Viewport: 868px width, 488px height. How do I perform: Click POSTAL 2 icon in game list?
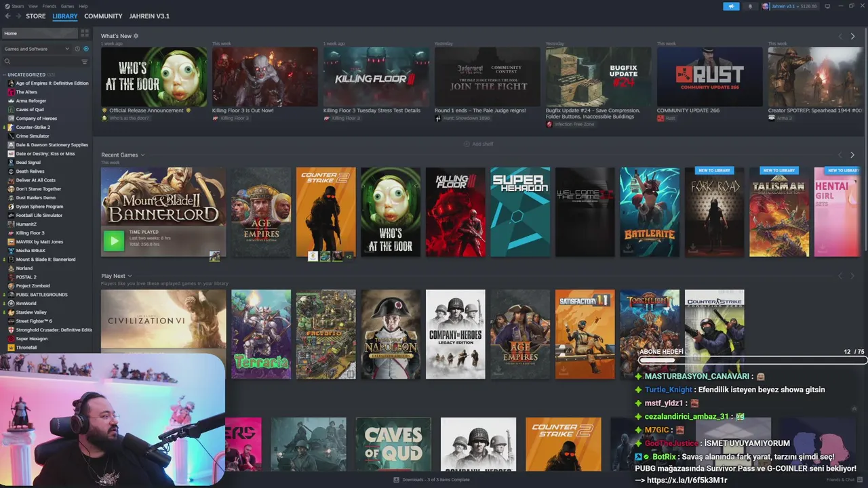(x=11, y=277)
